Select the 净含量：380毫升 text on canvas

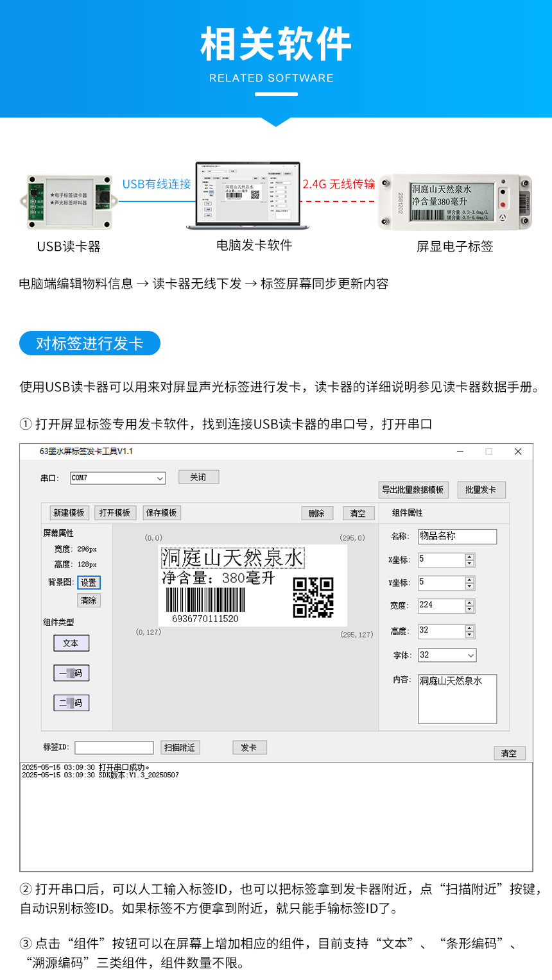(218, 578)
